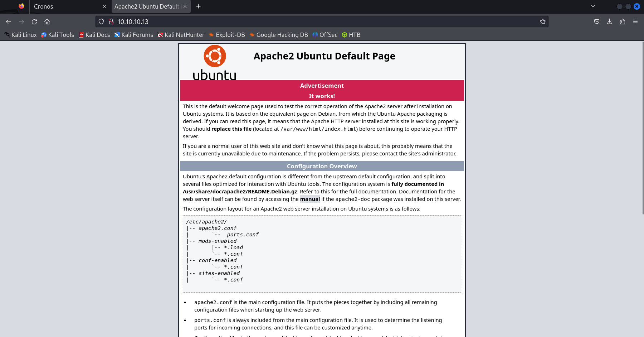Go back using the back arrow
The height and width of the screenshot is (337, 644).
9,21
